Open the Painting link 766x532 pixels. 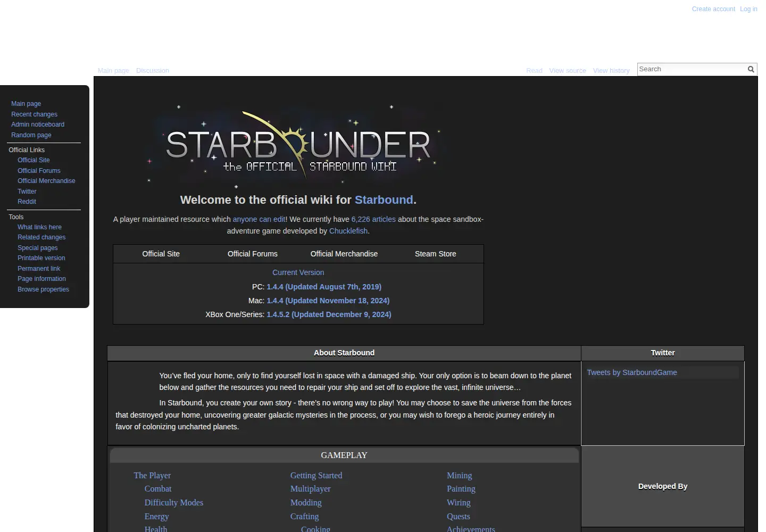[461, 489]
